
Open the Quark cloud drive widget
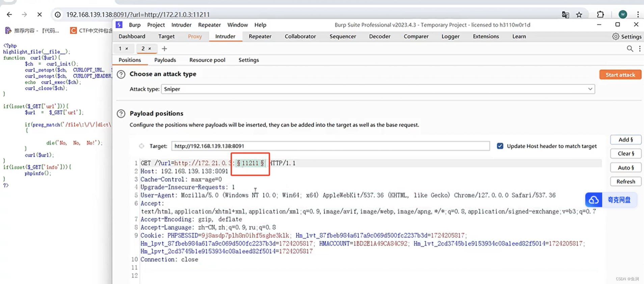coord(611,200)
